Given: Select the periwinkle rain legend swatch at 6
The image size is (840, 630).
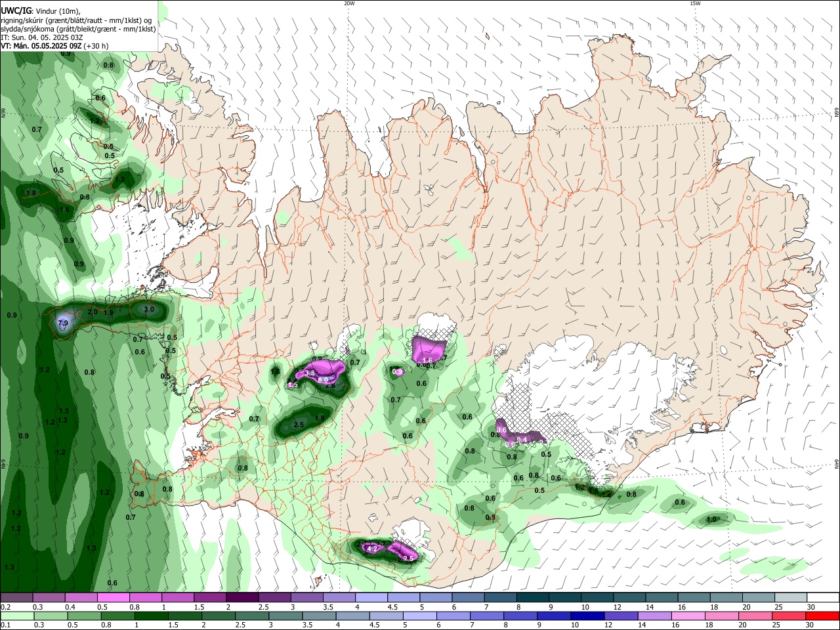Looking at the screenshot, I should point(453,616).
